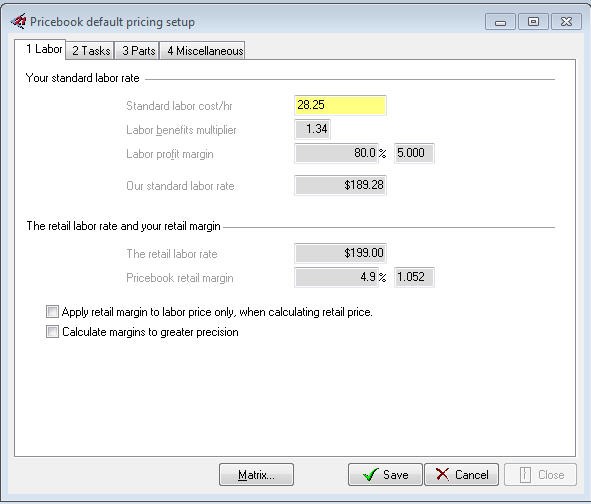This screenshot has height=504, width=591.
Task: Maximize the pricing setup window
Action: click(x=533, y=22)
